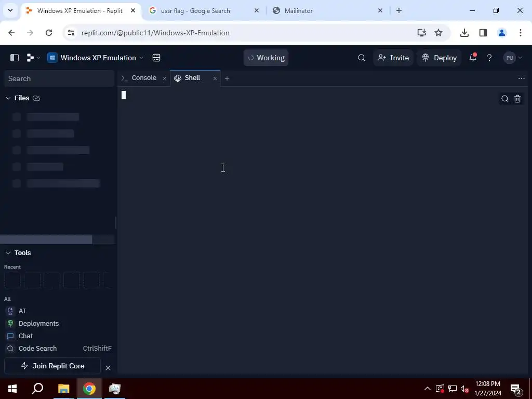
Task: Click the taskbar clock showing 12:08 PM
Action: tap(488, 389)
